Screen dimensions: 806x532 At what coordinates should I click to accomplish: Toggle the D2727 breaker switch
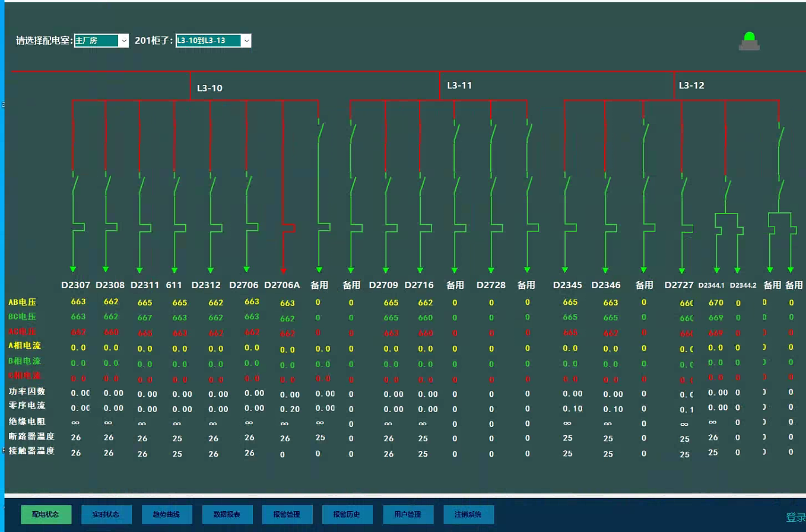pyautogui.click(x=683, y=185)
